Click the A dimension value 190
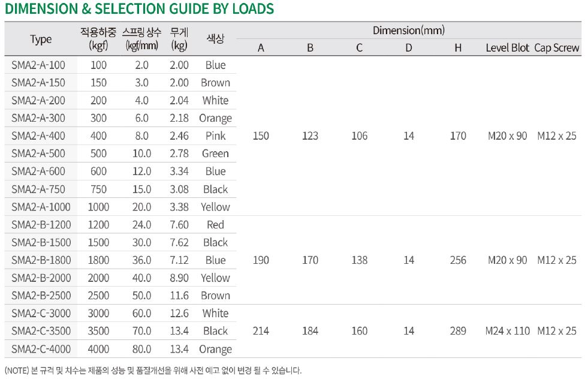 (261, 260)
